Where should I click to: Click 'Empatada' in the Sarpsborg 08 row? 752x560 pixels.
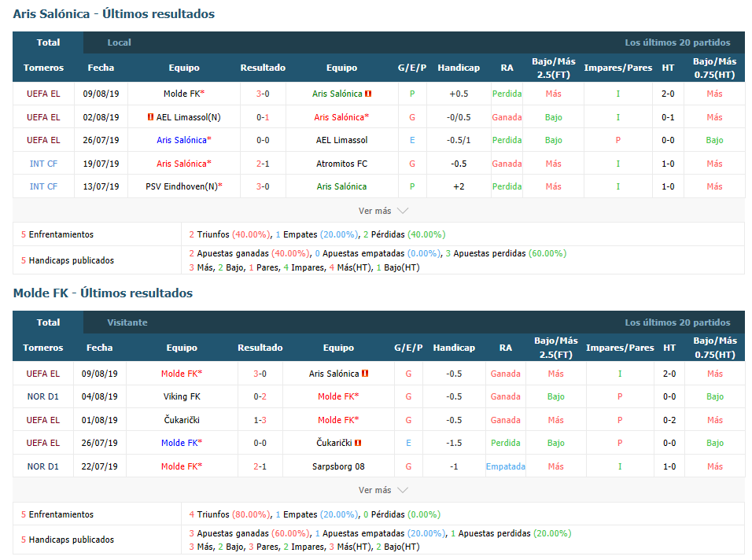point(506,466)
